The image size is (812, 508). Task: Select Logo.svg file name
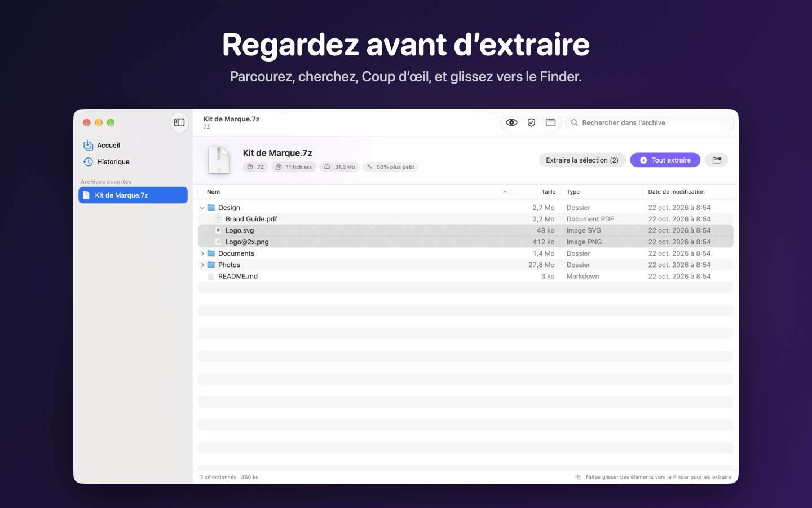click(x=240, y=230)
